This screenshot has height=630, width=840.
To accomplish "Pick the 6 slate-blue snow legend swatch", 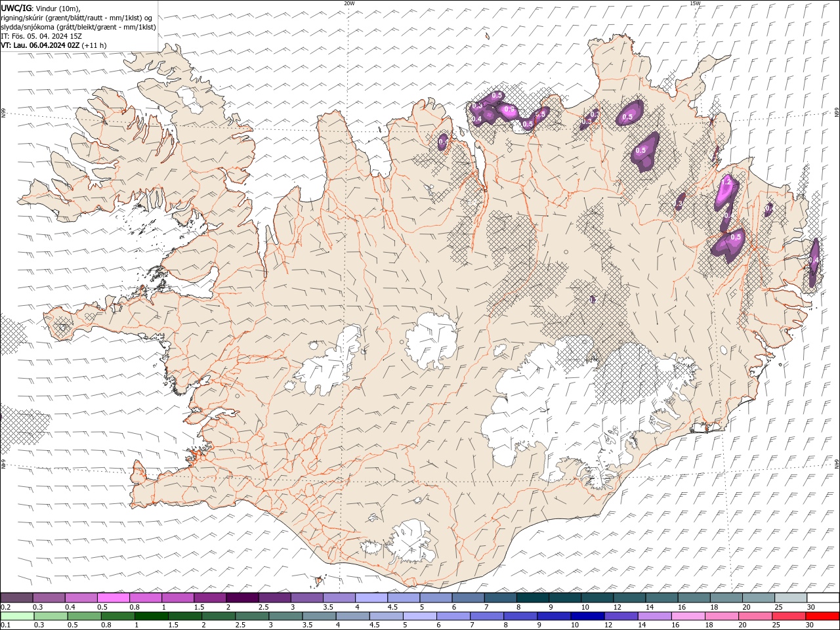I will coord(468,598).
